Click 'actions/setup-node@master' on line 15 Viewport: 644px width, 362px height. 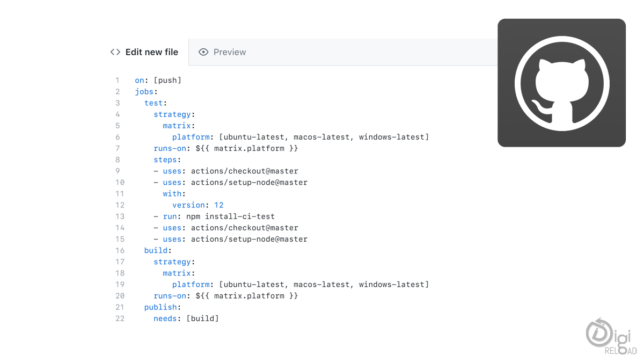click(x=249, y=239)
